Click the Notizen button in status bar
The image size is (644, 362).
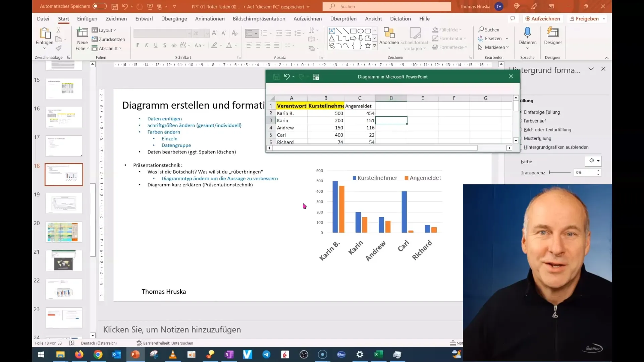pyautogui.click(x=457, y=343)
